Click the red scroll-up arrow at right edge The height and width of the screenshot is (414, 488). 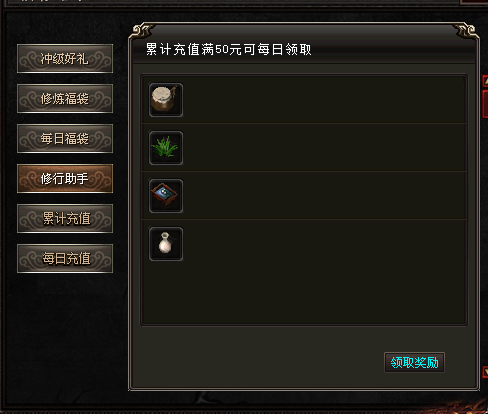485,81
